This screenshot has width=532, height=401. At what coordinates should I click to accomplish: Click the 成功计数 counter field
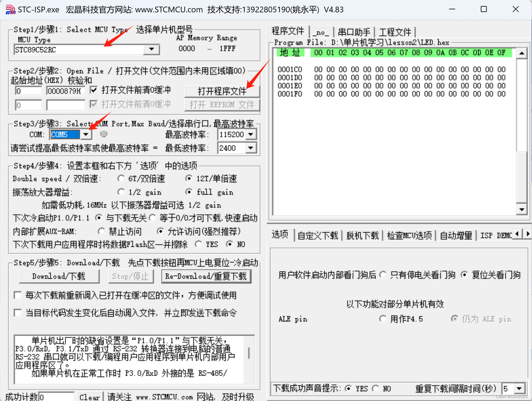point(56,397)
